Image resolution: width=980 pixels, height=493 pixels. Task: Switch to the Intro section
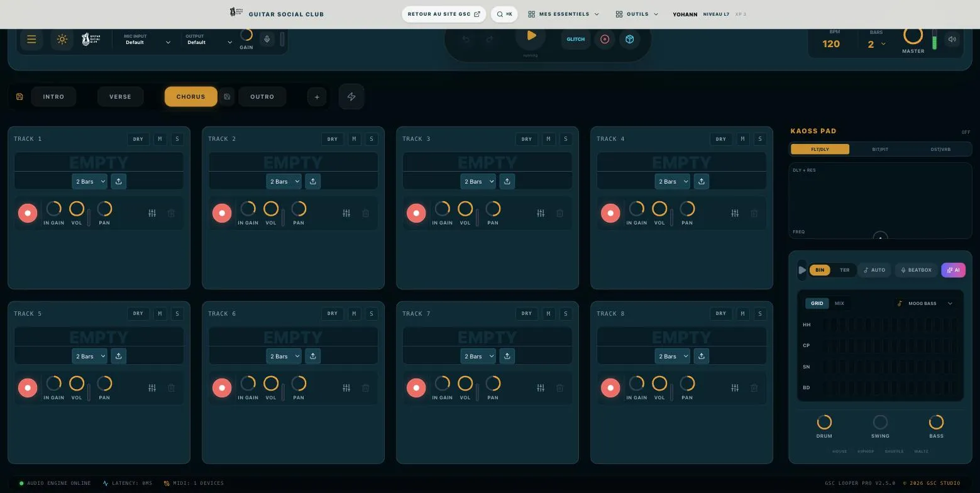(53, 97)
